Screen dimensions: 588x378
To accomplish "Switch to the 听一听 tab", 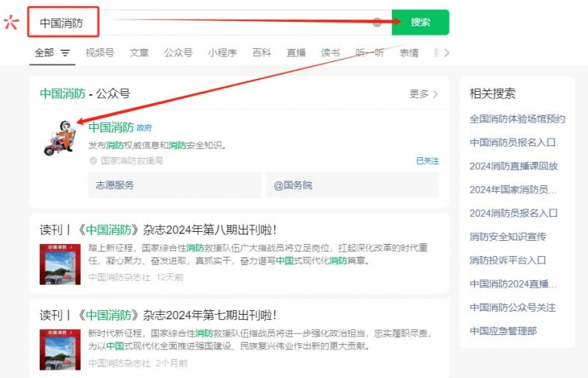I will click(x=369, y=53).
